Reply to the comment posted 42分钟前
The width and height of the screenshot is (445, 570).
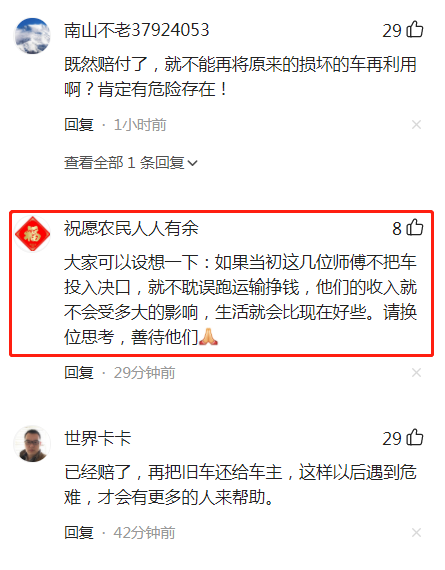(79, 533)
